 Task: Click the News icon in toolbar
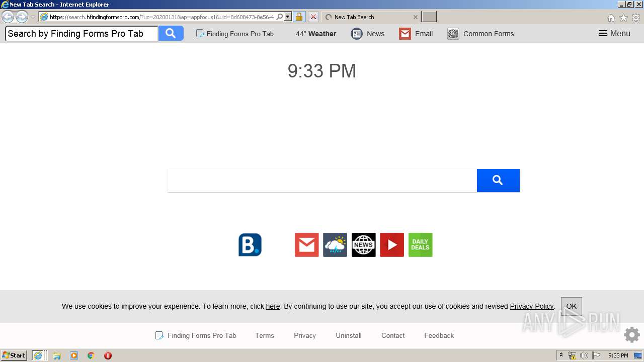click(357, 34)
